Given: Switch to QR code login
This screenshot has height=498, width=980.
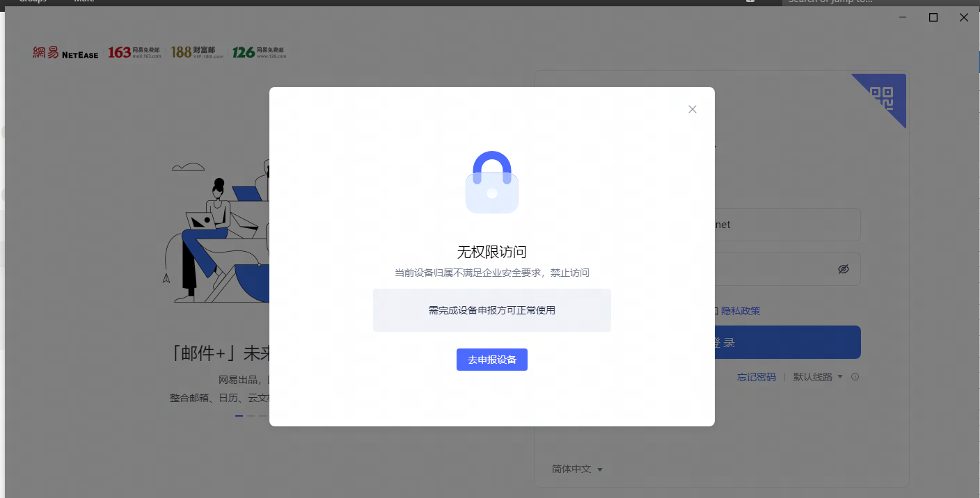Looking at the screenshot, I should coord(884,96).
